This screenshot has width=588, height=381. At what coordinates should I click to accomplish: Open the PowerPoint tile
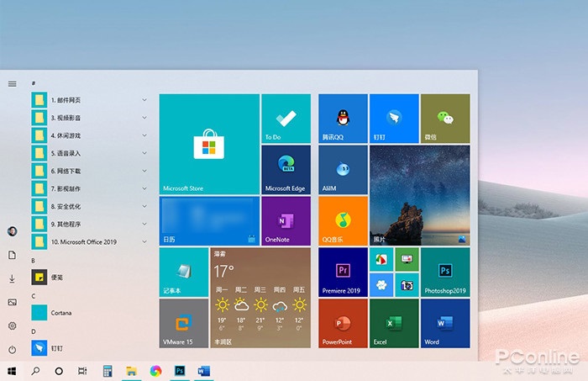coord(343,324)
